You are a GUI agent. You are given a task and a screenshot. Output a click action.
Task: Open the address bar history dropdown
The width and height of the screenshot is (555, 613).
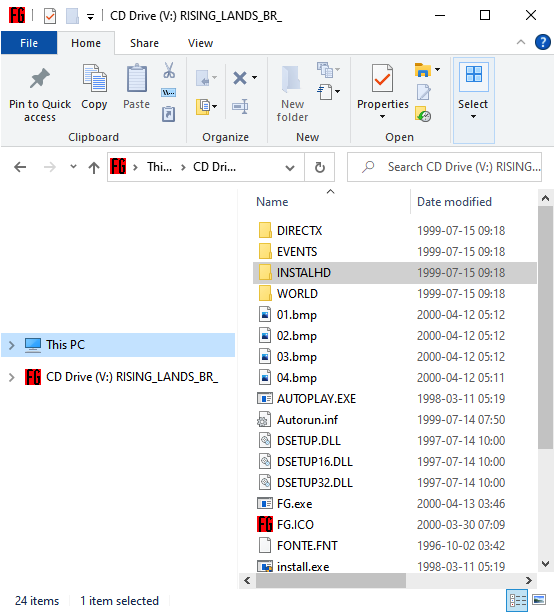tap(290, 168)
